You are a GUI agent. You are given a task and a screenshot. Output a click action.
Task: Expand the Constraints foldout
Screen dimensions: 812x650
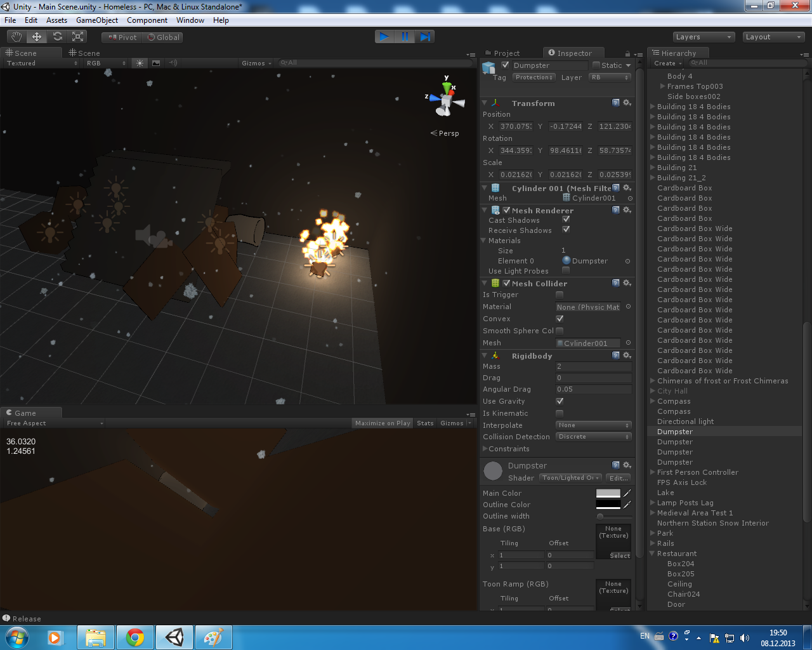485,449
